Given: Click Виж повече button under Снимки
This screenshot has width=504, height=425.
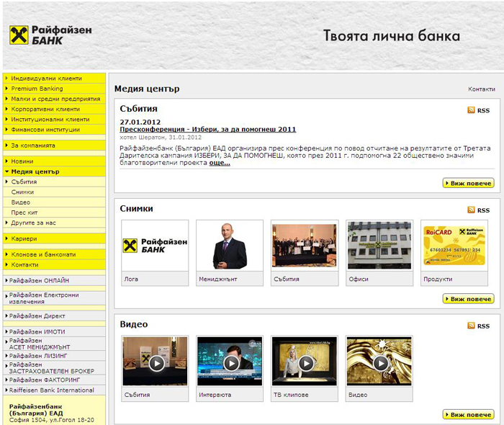Looking at the screenshot, I should coord(468,299).
